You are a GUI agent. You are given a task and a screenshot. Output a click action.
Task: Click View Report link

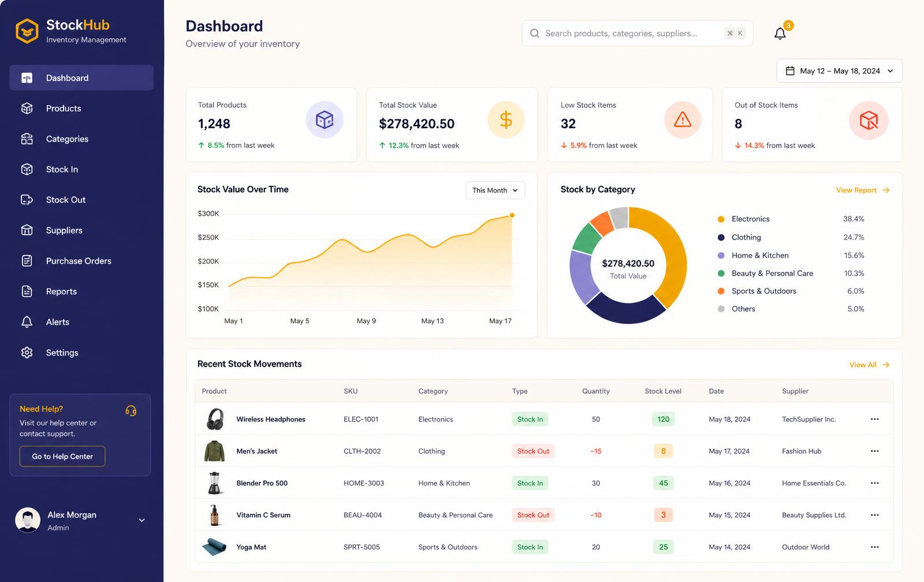(862, 190)
